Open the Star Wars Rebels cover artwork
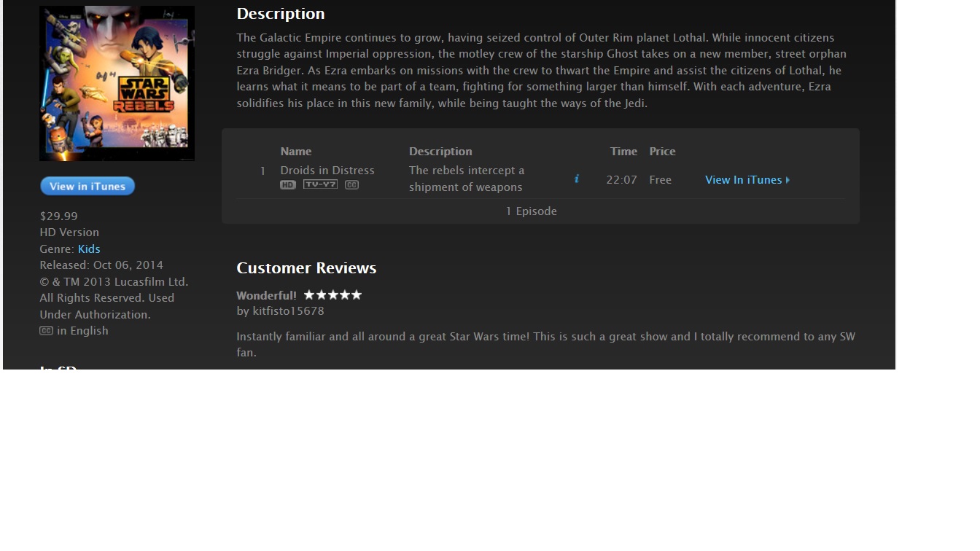 pyautogui.click(x=117, y=83)
